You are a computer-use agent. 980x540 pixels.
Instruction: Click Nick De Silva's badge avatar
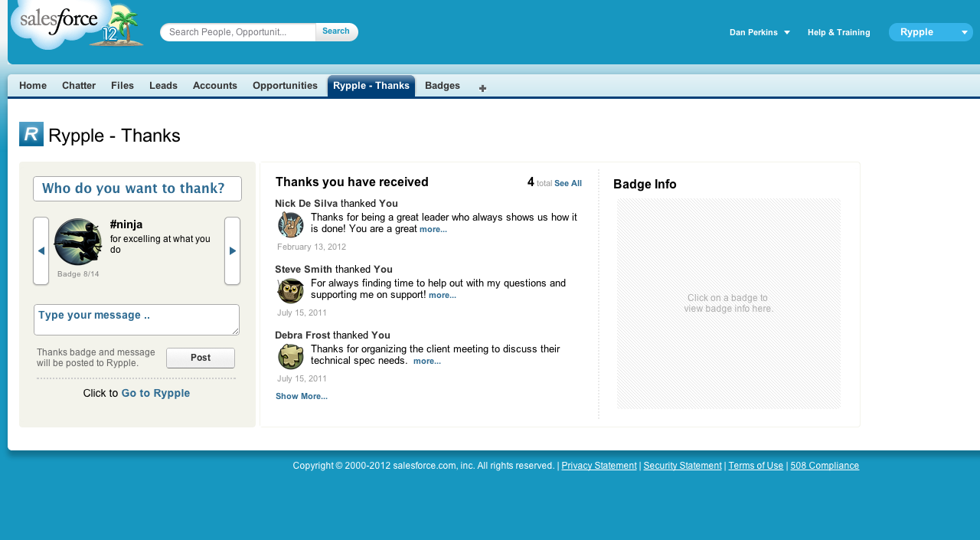tap(290, 225)
